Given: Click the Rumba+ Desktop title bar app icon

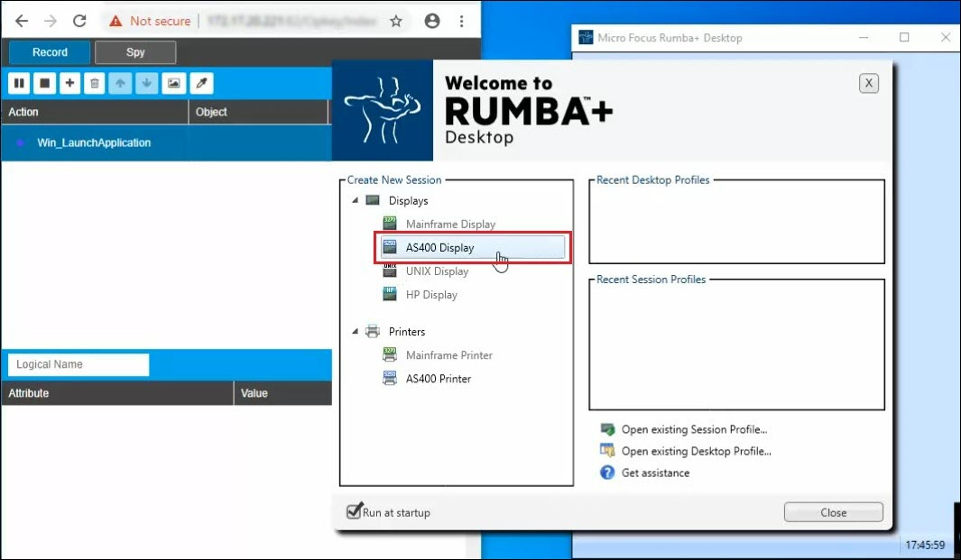Looking at the screenshot, I should coord(586,37).
